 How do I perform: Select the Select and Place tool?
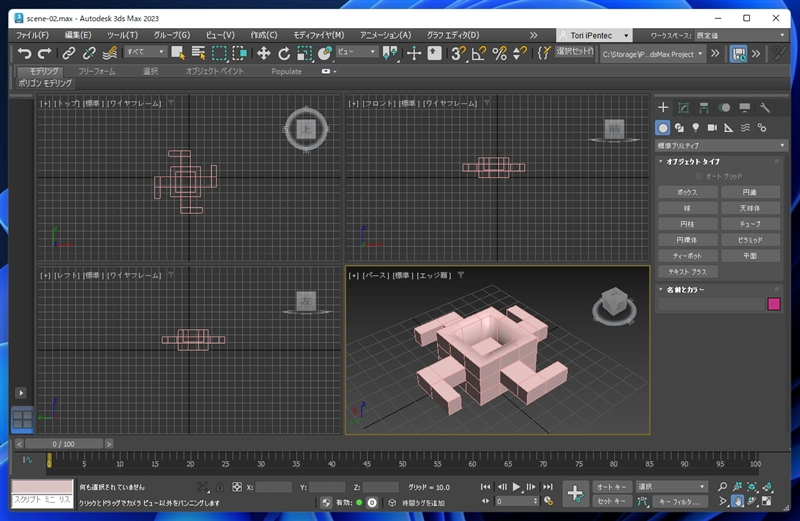pos(324,53)
